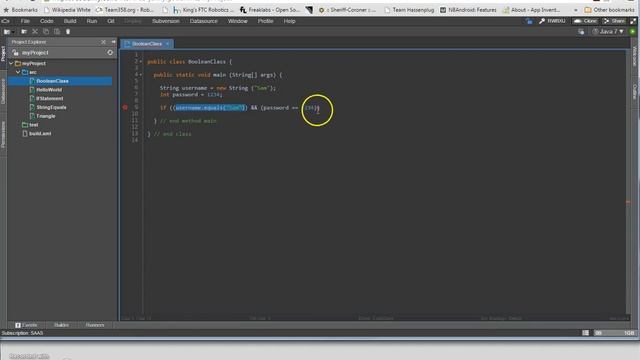Open the Help menu
The height and width of the screenshot is (360, 640).
[x=289, y=21]
